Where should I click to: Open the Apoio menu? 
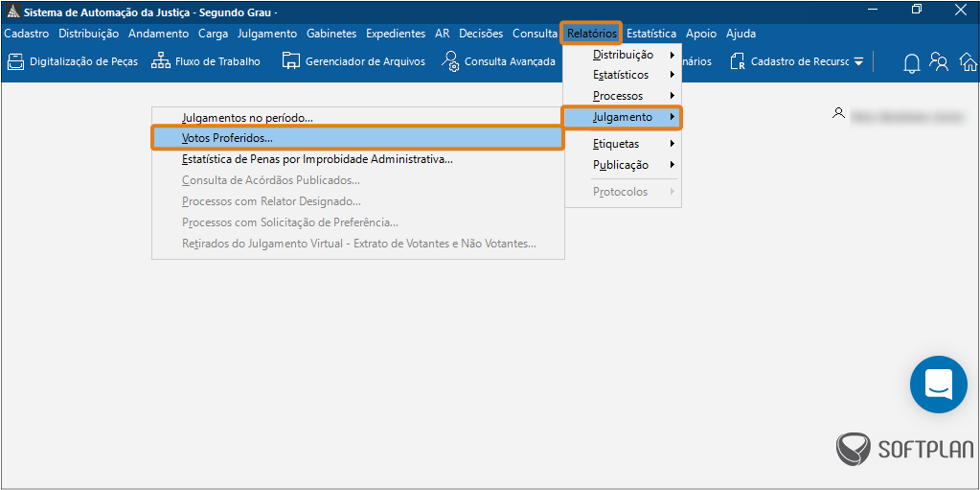[701, 34]
